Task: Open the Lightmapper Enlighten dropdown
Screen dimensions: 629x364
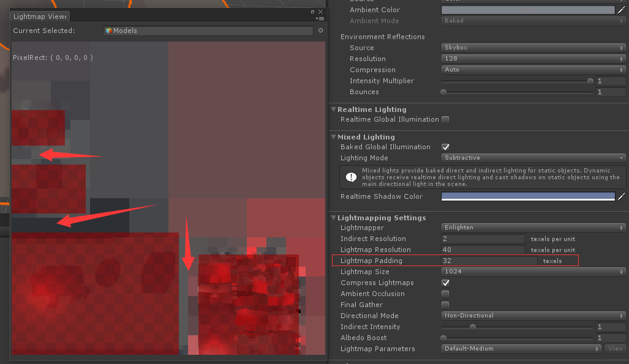Action: (533, 228)
